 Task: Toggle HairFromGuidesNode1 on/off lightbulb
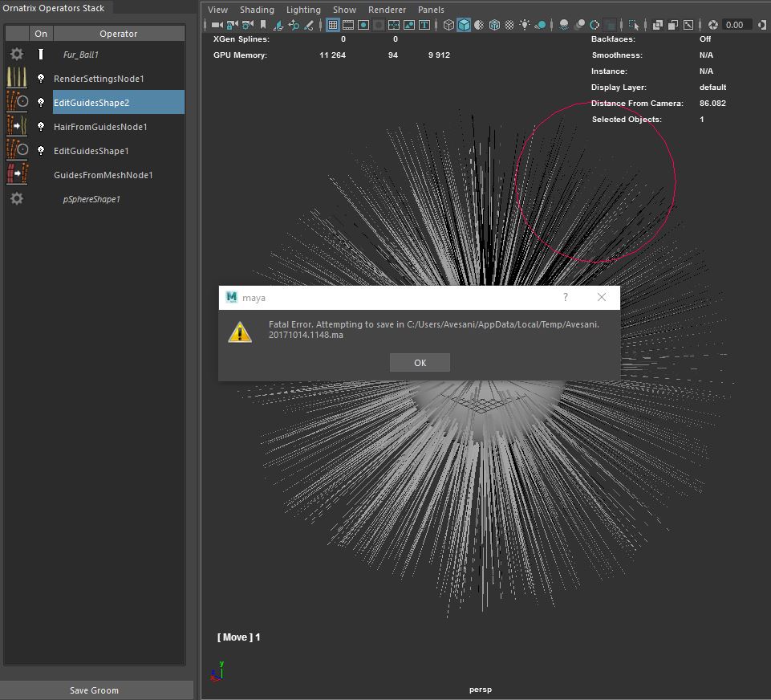(41, 127)
